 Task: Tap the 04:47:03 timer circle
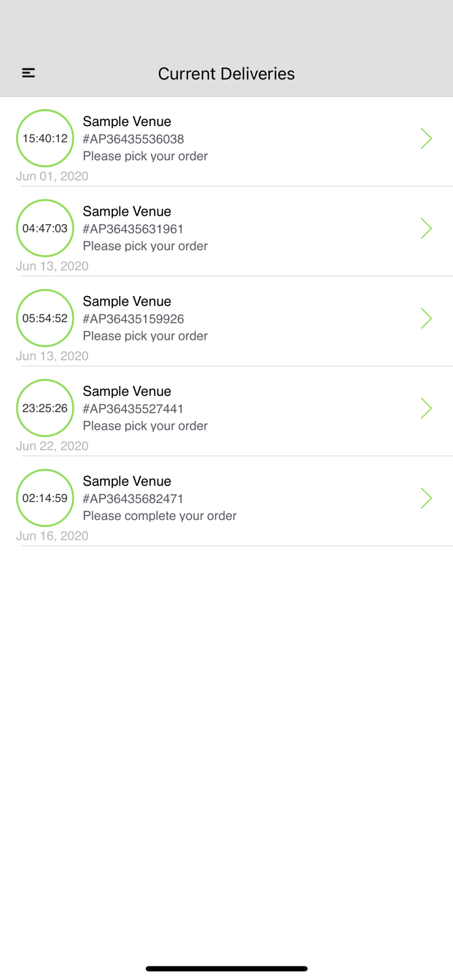(45, 228)
